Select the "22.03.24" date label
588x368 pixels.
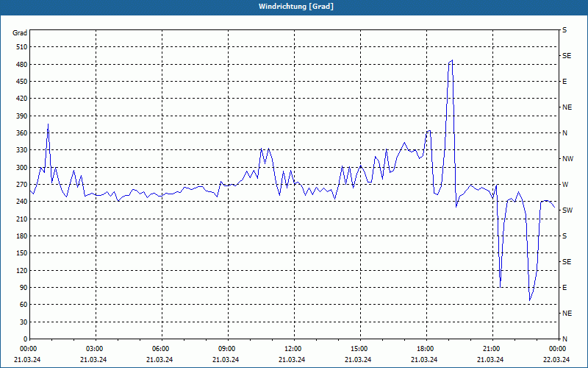tap(556, 360)
